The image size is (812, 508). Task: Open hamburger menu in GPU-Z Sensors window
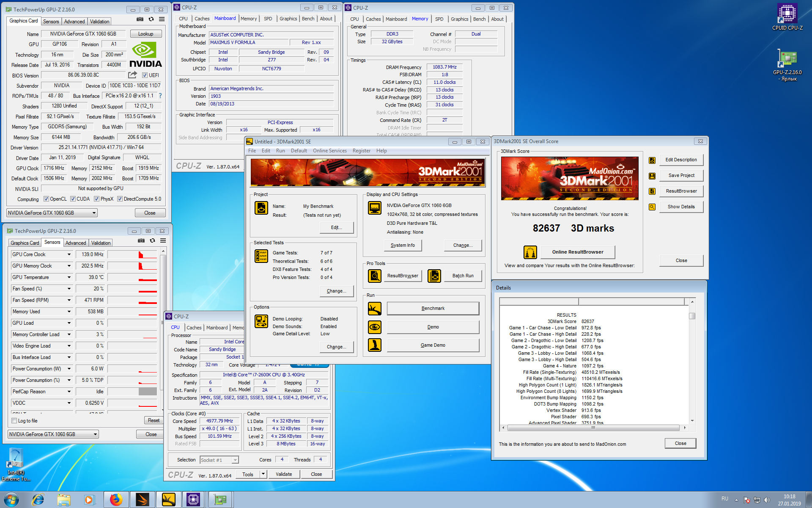[163, 241]
